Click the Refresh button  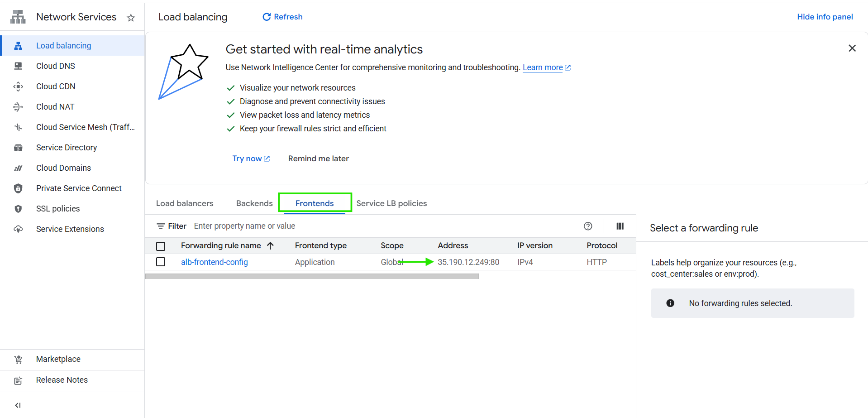[282, 17]
